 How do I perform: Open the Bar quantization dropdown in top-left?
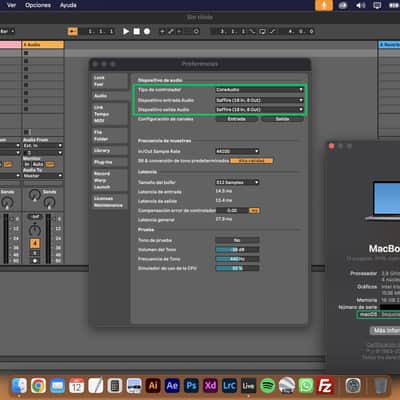click(x=7, y=31)
